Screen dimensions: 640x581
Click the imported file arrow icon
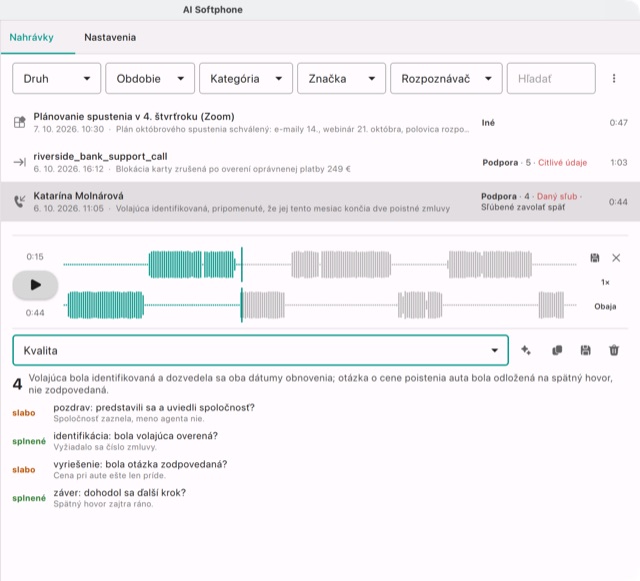[20, 162]
